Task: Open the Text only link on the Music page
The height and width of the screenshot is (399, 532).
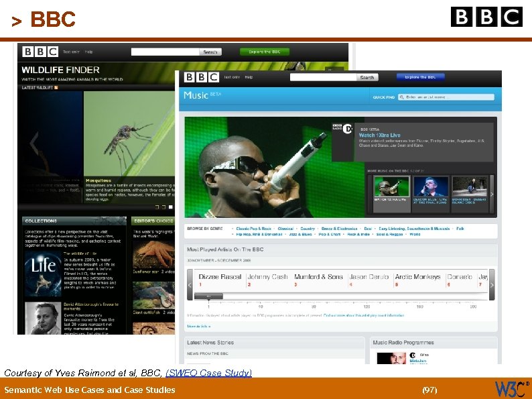Action: 232,77
